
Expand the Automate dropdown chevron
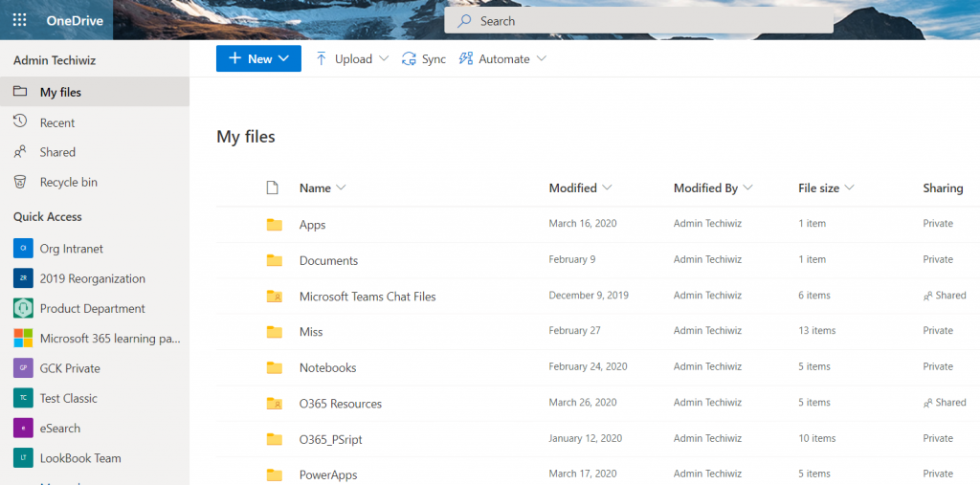point(542,58)
